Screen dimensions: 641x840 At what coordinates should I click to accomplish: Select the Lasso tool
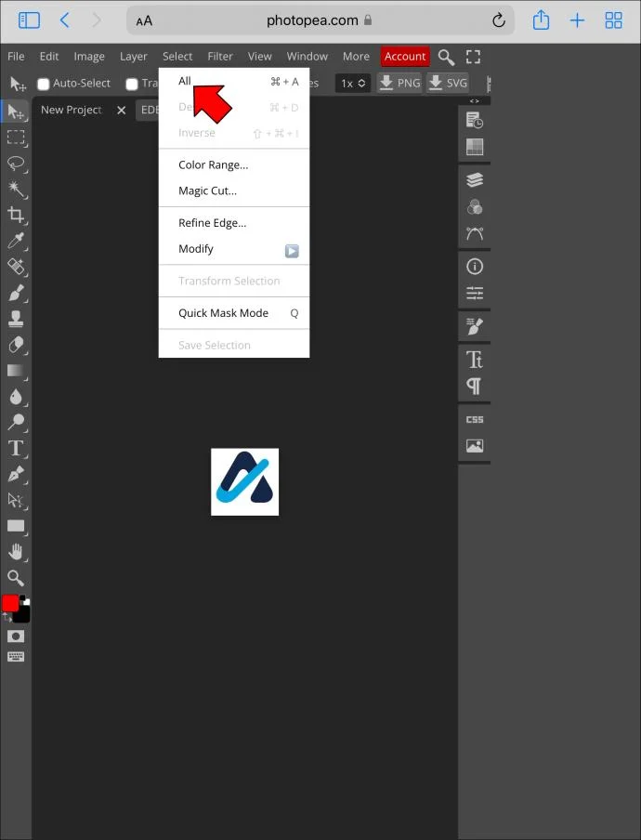pyautogui.click(x=16, y=163)
